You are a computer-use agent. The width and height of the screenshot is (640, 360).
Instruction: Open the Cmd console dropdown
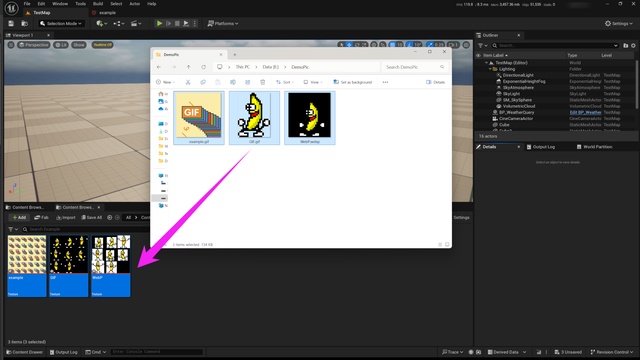point(96,352)
